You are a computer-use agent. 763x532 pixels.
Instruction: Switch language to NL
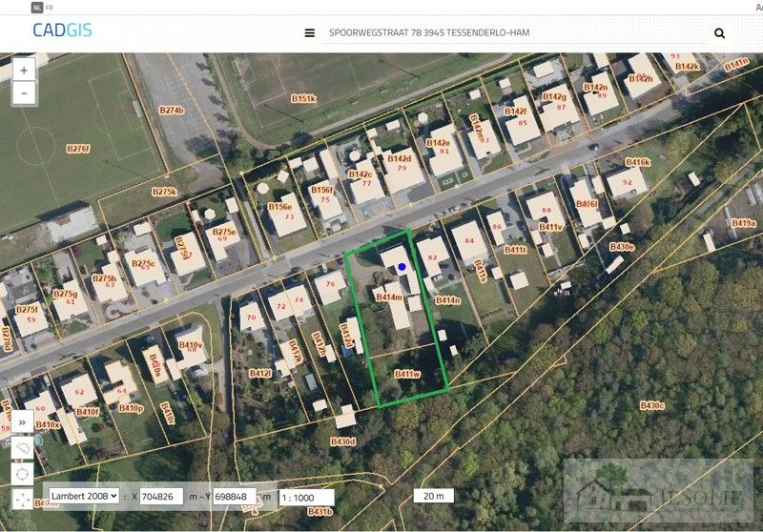pos(37,8)
